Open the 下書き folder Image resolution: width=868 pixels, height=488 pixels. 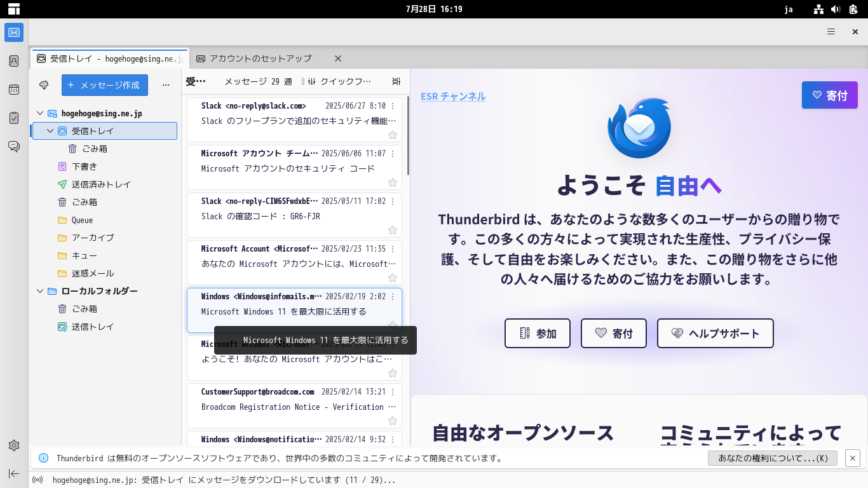105,166
